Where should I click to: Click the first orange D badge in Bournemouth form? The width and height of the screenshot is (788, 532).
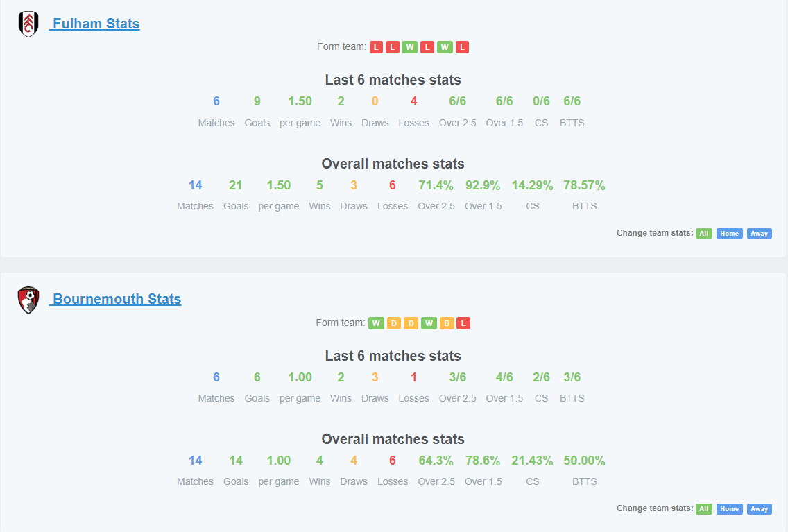(x=394, y=323)
